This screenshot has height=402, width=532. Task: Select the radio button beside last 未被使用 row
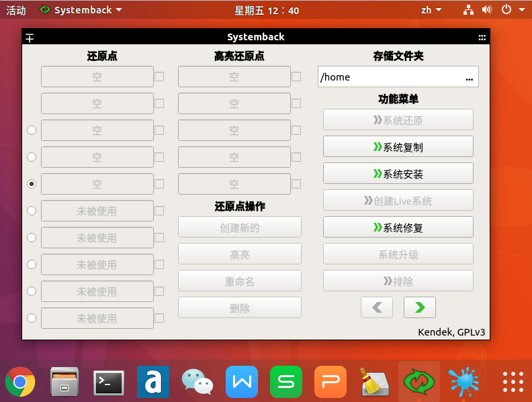(x=32, y=318)
